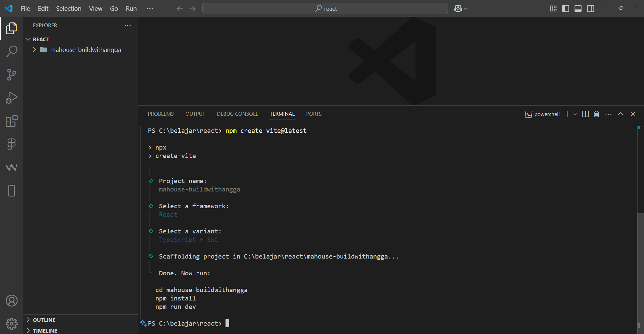Open the View menu
Image resolution: width=644 pixels, height=334 pixels.
[96, 9]
